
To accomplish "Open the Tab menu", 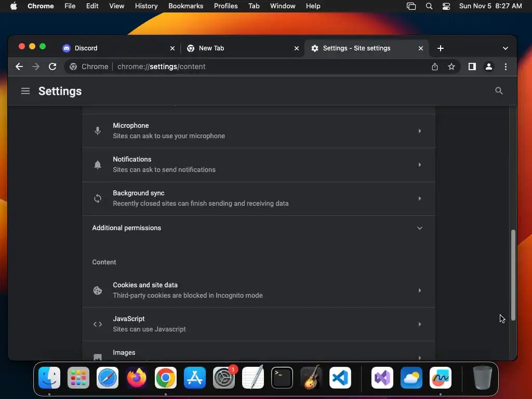I will [254, 6].
